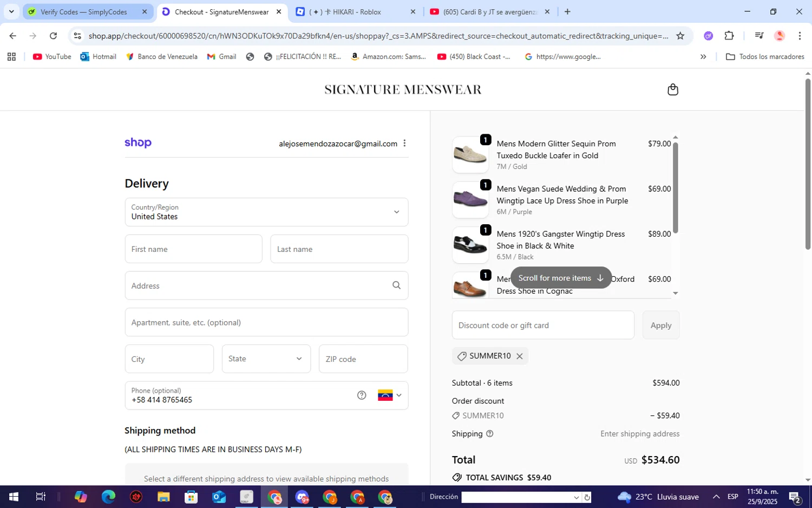
Task: Click the address search magnifier icon
Action: click(x=396, y=285)
